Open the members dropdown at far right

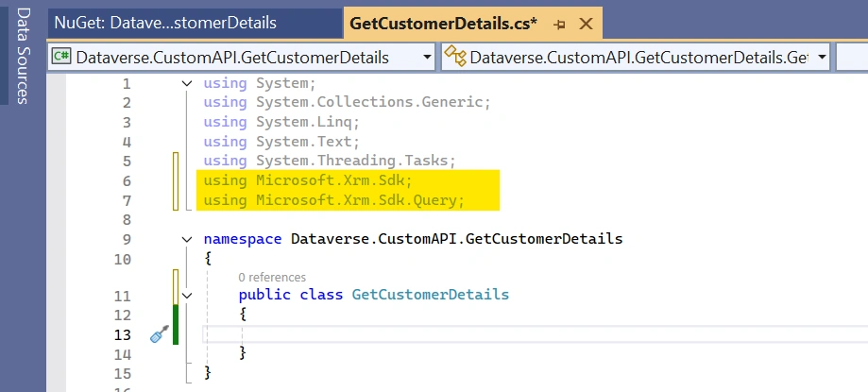[852, 57]
